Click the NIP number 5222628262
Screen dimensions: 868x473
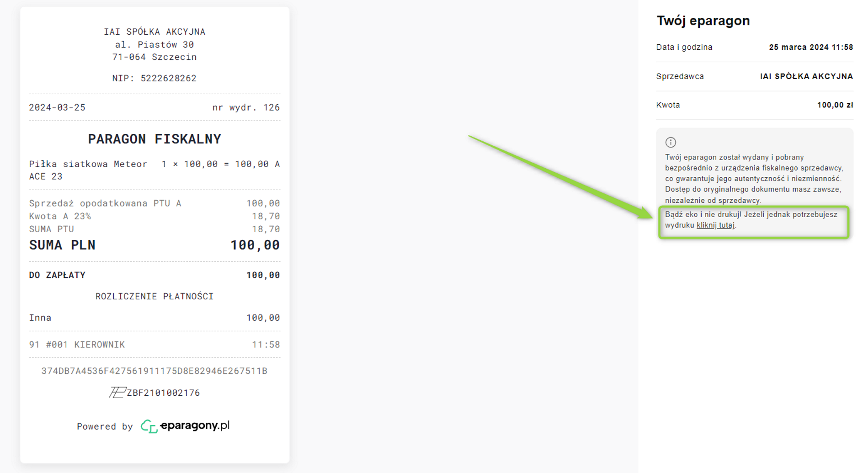click(x=168, y=78)
